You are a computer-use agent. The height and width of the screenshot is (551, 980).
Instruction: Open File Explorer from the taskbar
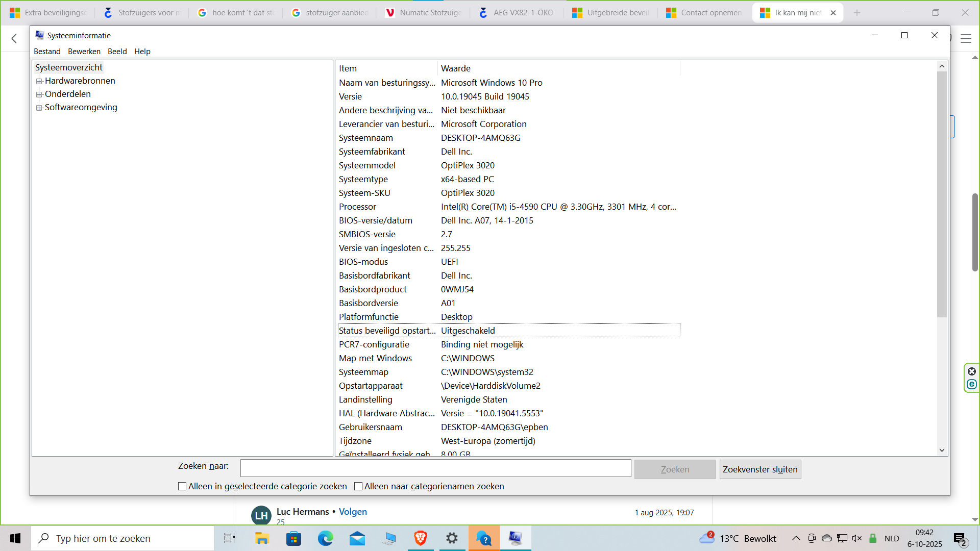262,538
